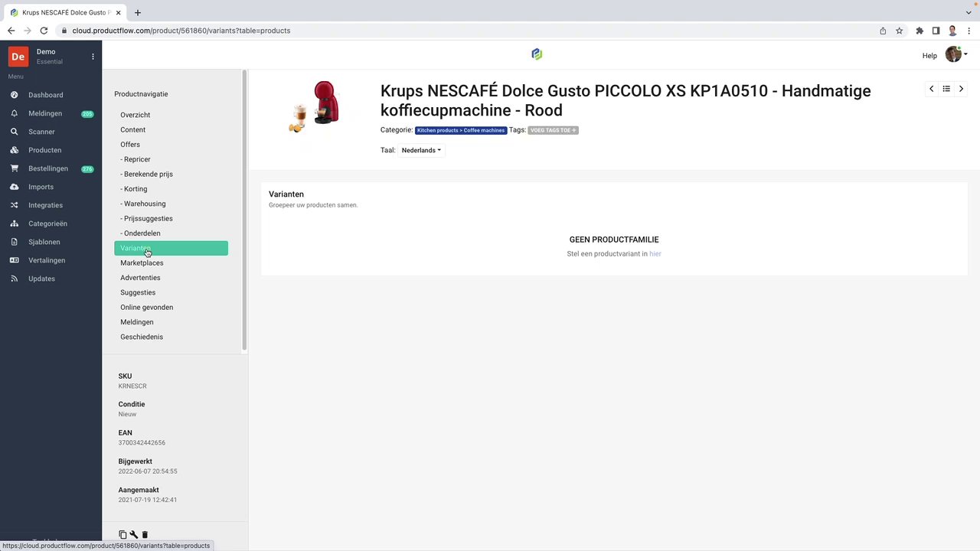Select Warehousing in product navigation
The width and height of the screenshot is (980, 551).
coord(143,204)
